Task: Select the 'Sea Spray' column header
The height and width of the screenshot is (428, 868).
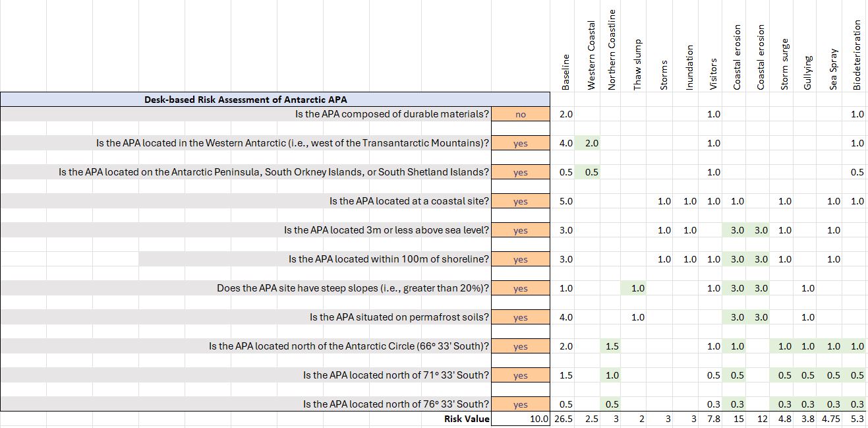Action: pos(834,69)
